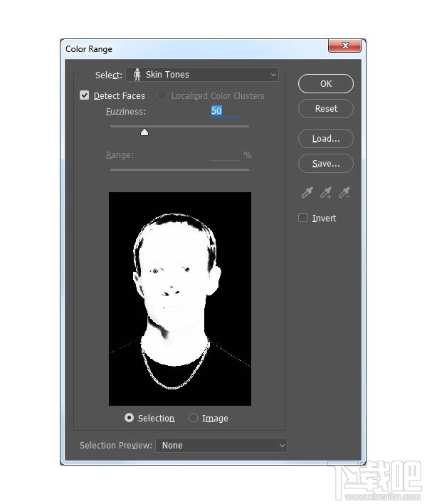This screenshot has height=504, width=427.
Task: Click the Load... button
Action: pyautogui.click(x=326, y=139)
